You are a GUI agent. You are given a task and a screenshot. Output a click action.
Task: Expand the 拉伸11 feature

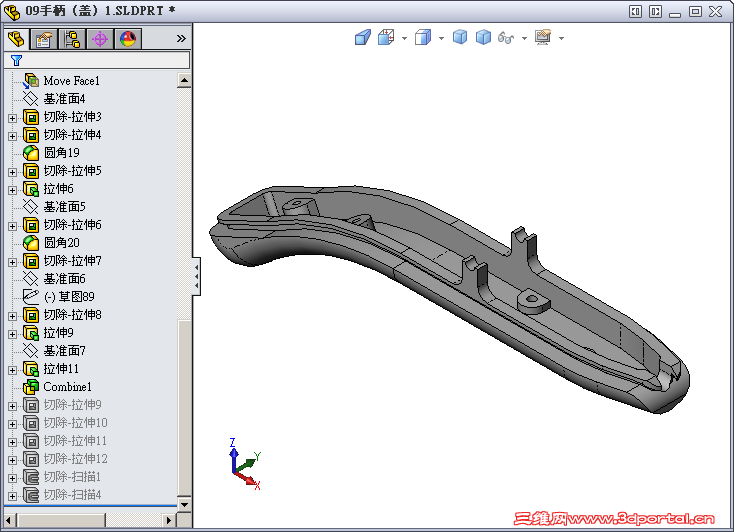(13, 370)
